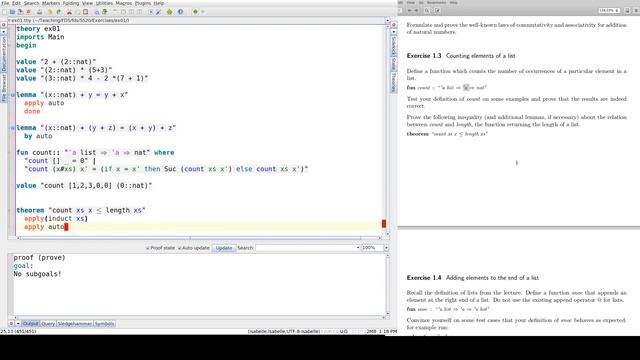640x360 pixels.
Task: Click the bottom dock area toggle icon
Action: point(11,324)
